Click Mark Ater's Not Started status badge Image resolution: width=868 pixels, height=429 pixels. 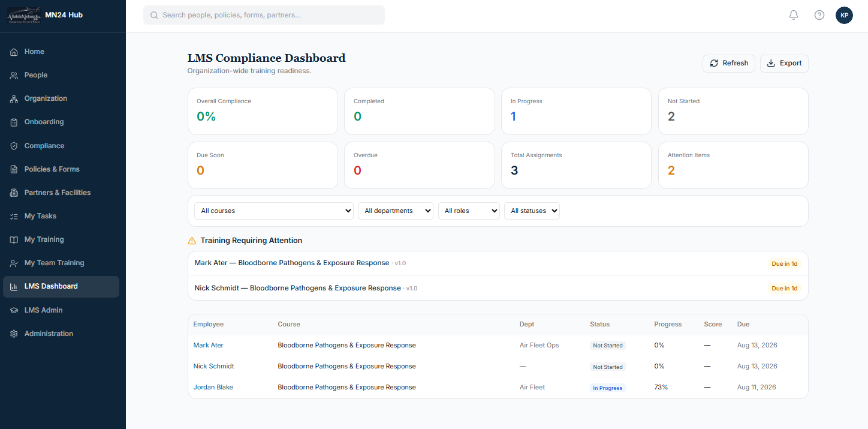point(608,346)
